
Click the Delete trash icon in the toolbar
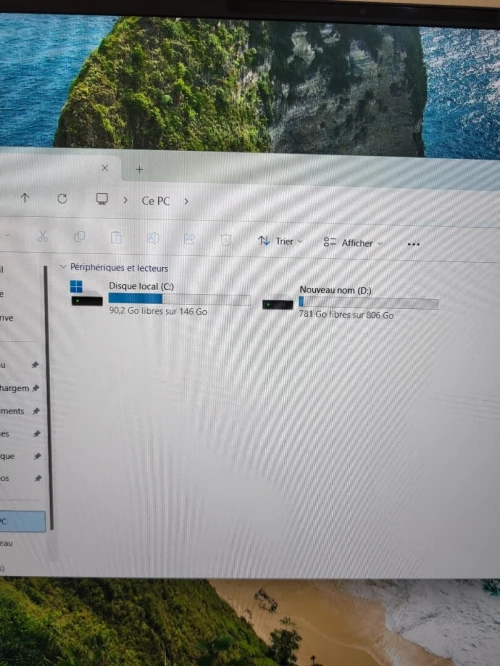(226, 240)
